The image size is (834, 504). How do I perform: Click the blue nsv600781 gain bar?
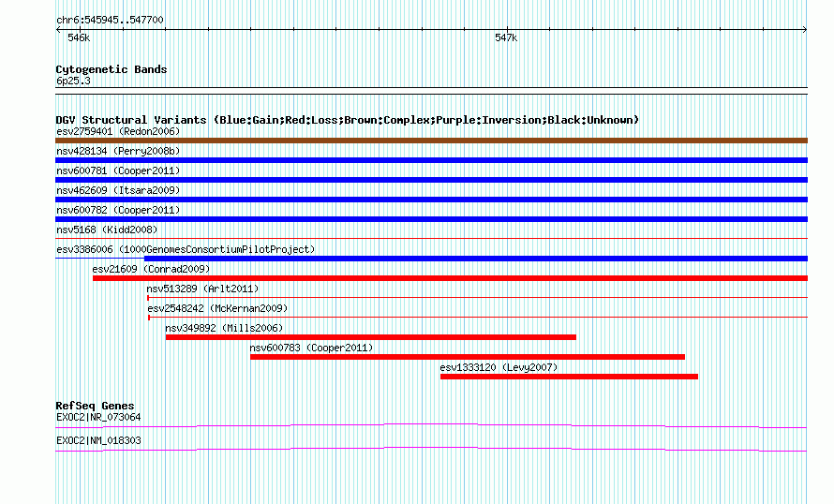click(431, 180)
